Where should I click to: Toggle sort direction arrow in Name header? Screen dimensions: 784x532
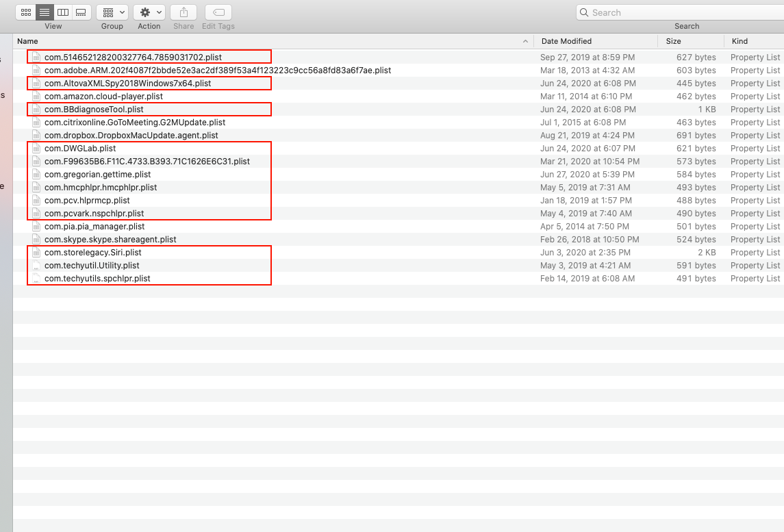point(525,41)
